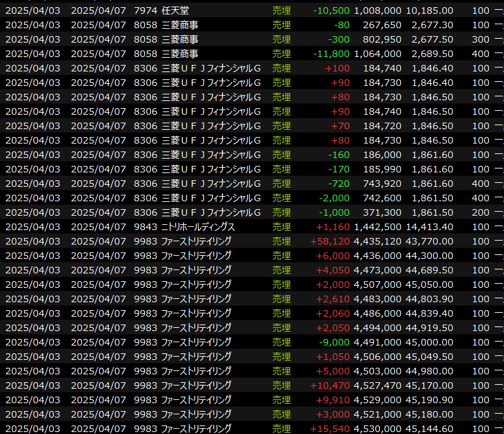Image resolution: width=504 pixels, height=434 pixels.
Task: Click the 三菱商事 price 2,677.30
Action: click(x=429, y=25)
